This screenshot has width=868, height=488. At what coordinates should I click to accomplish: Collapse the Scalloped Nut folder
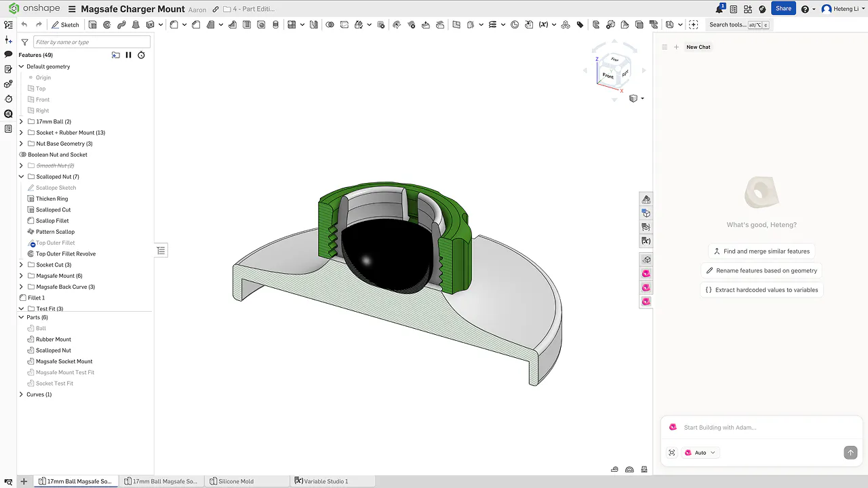point(21,177)
